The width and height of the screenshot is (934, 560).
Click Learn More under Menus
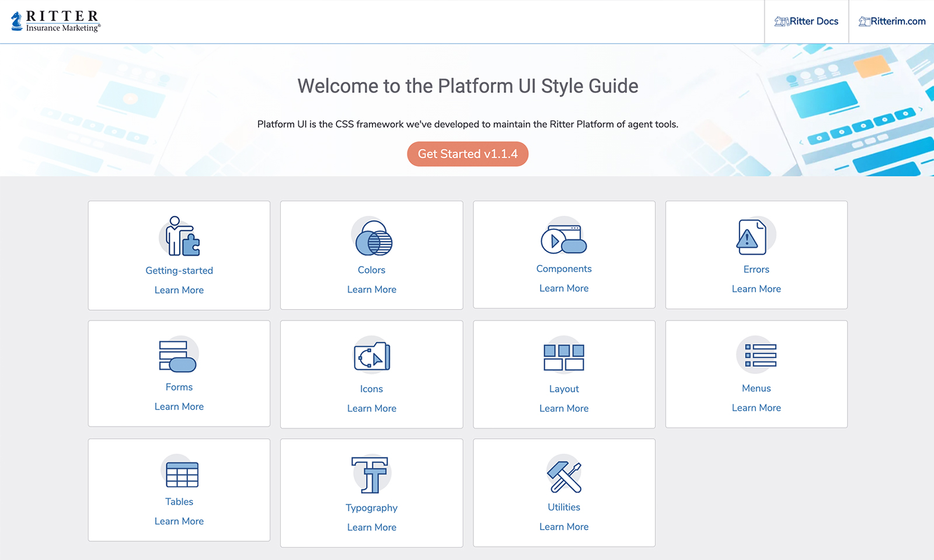(x=757, y=408)
